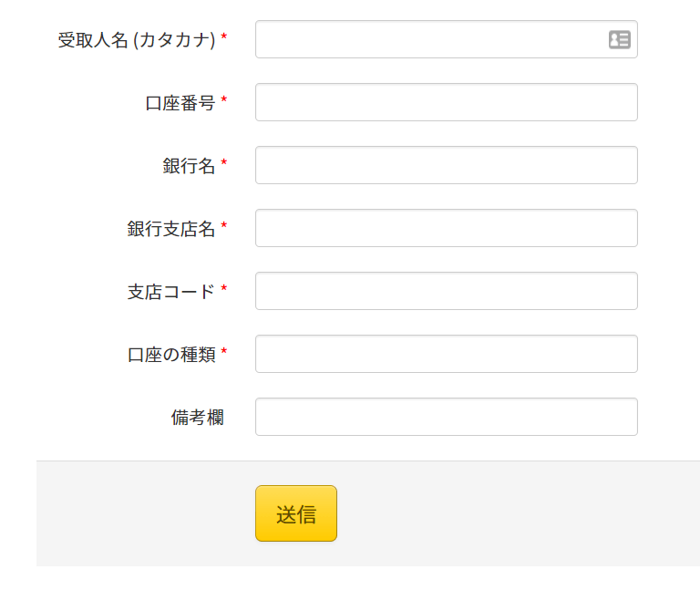The height and width of the screenshot is (590, 700).
Task: Click the required asterisk next to 銀行名
Action: coord(223,163)
